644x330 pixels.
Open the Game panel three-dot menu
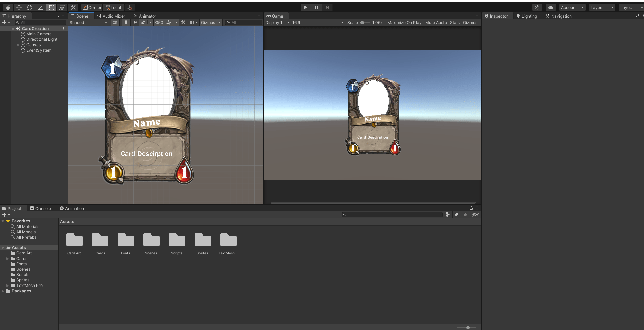tap(477, 16)
